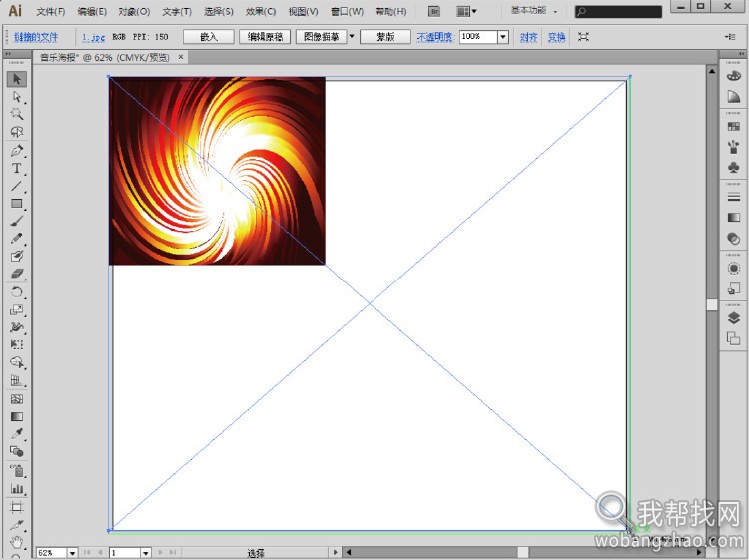Image resolution: width=749 pixels, height=560 pixels.
Task: Select the Selection (black arrow) tool
Action: click(17, 78)
